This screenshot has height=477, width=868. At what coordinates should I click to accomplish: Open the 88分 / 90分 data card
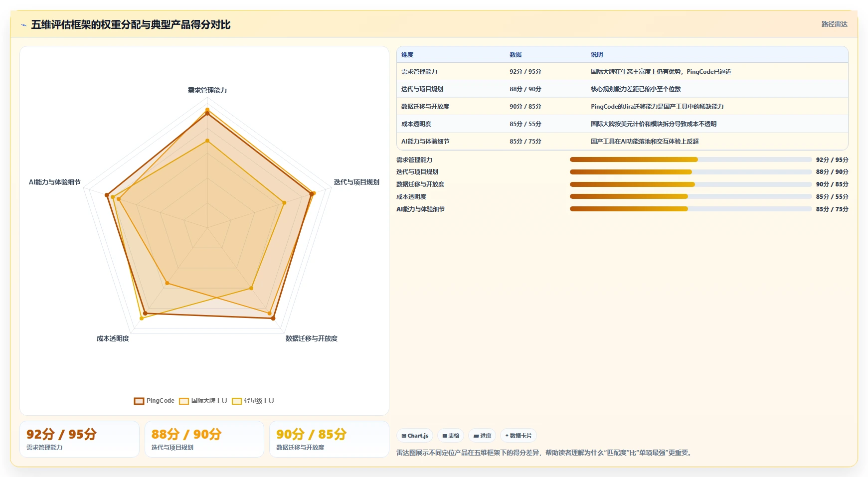pyautogui.click(x=204, y=439)
